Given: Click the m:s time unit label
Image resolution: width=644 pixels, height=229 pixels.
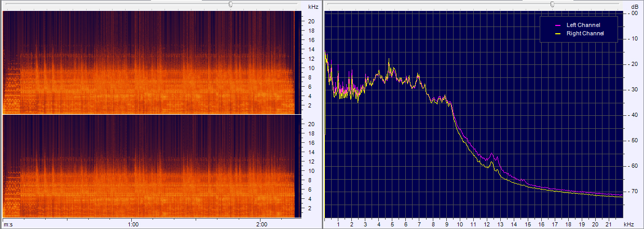Looking at the screenshot, I should 8,224.
